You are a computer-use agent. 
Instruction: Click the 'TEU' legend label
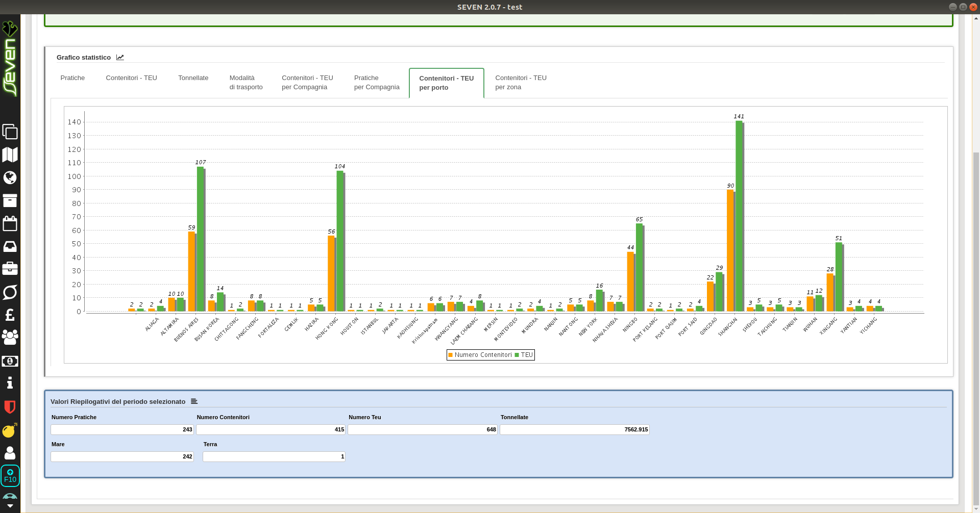tap(527, 355)
